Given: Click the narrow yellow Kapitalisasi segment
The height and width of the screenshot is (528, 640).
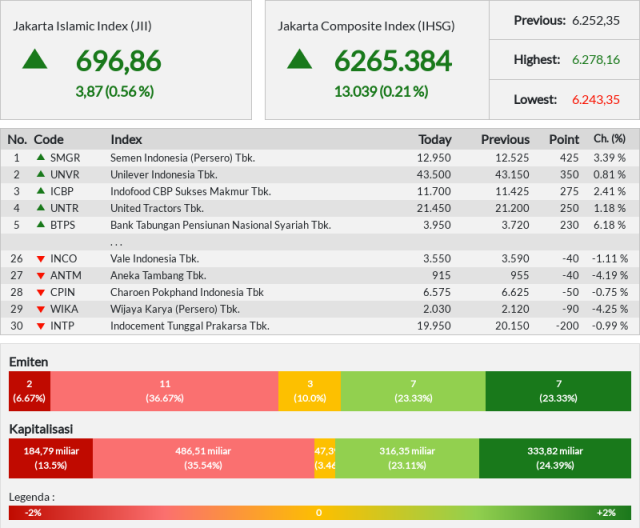Looking at the screenshot, I should [325, 458].
